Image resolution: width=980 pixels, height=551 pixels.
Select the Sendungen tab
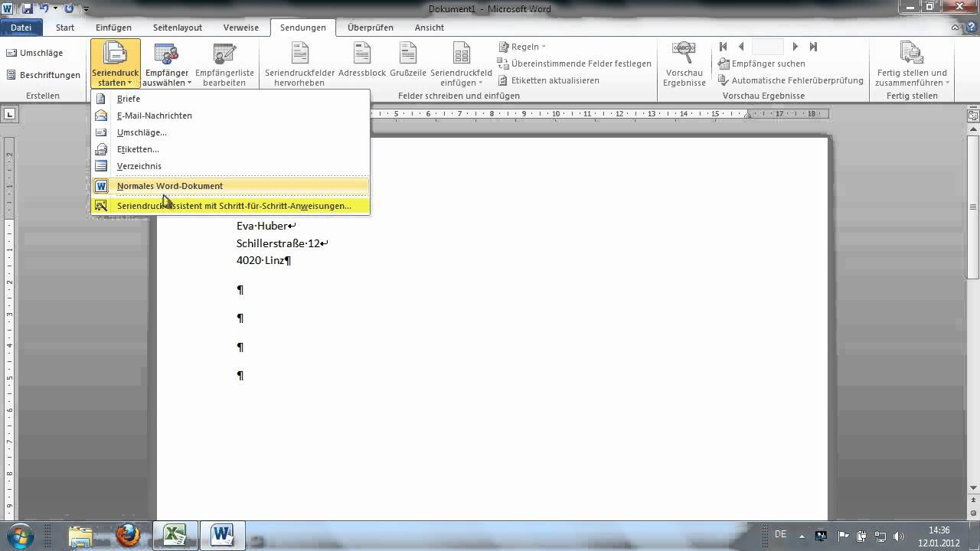[303, 28]
